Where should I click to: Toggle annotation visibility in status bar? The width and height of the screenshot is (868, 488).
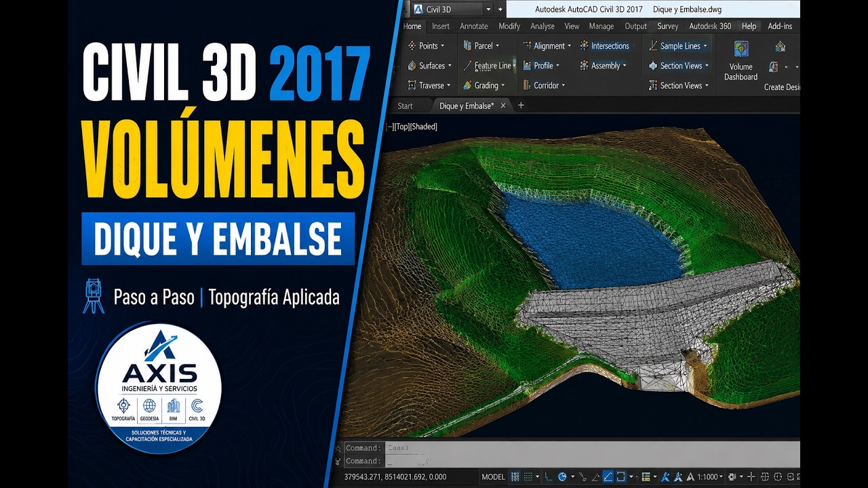pos(665,477)
